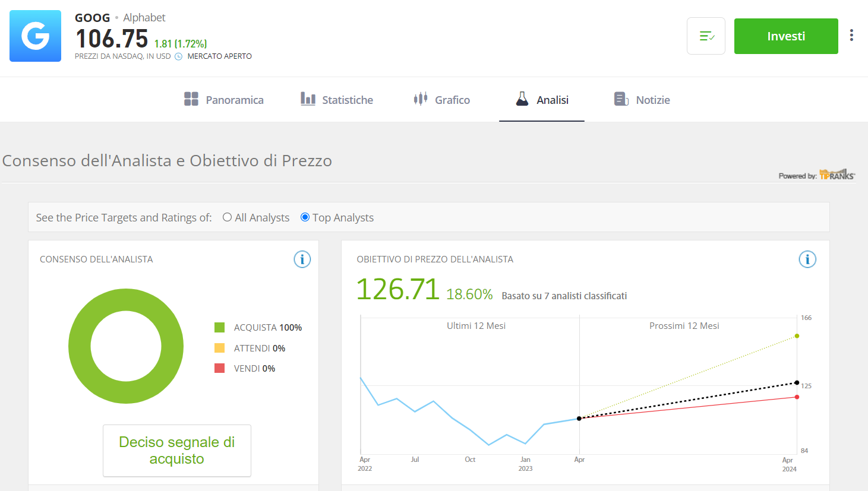Click the GOOG ticker symbol
Viewport: 868px width, 491px height.
93,18
